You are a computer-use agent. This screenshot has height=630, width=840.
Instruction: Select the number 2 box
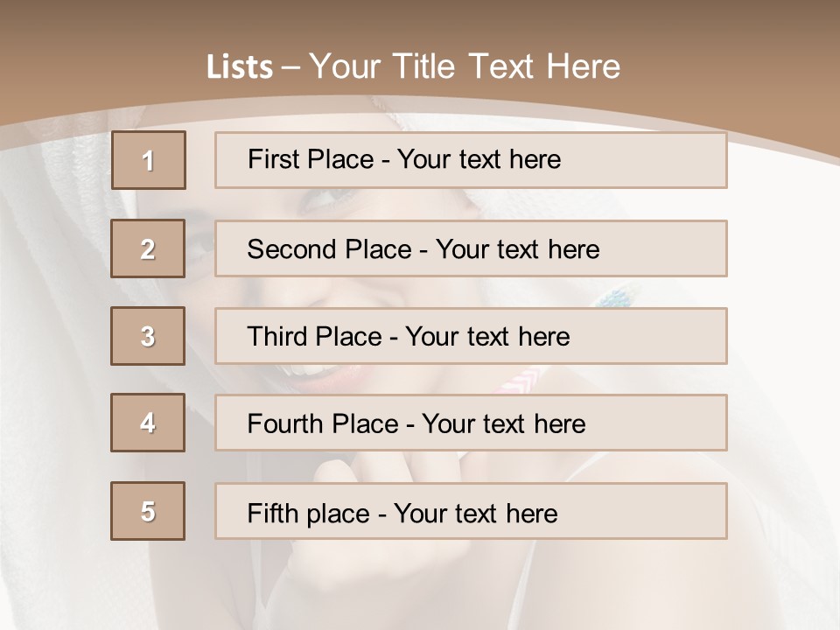[x=148, y=248]
